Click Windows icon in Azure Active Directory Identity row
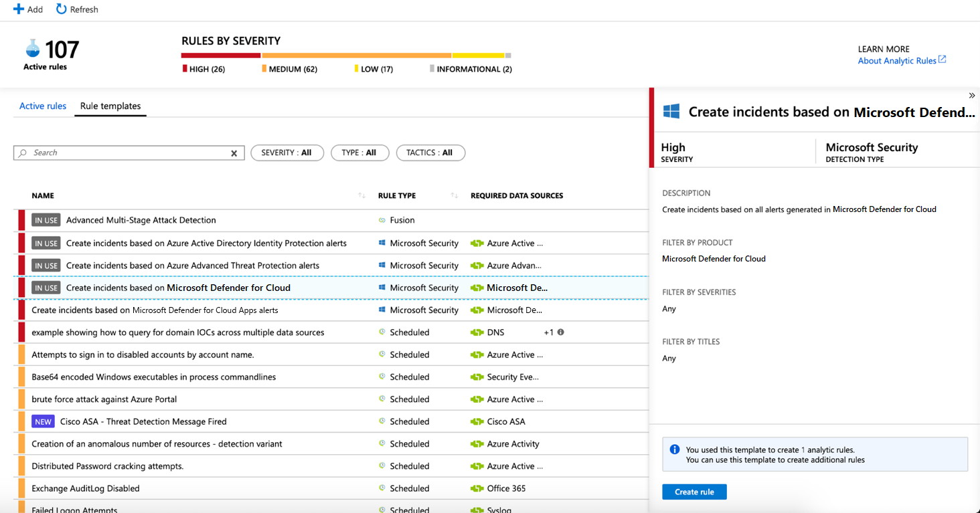Image resolution: width=980 pixels, height=513 pixels. (382, 243)
